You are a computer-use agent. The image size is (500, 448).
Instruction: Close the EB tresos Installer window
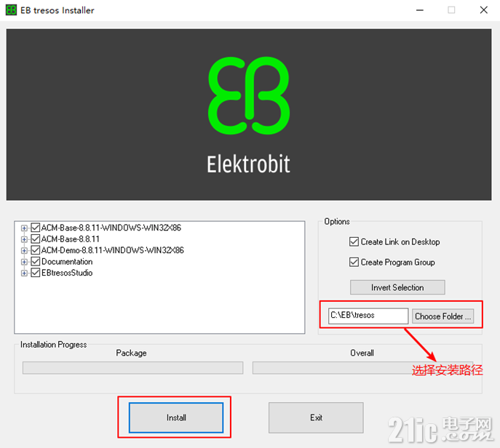(x=484, y=10)
